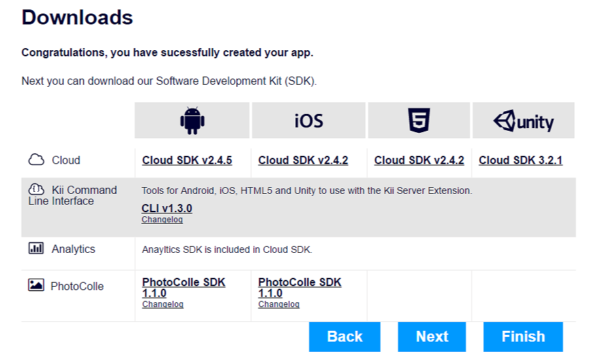
Task: Click the Back button
Action: point(345,337)
